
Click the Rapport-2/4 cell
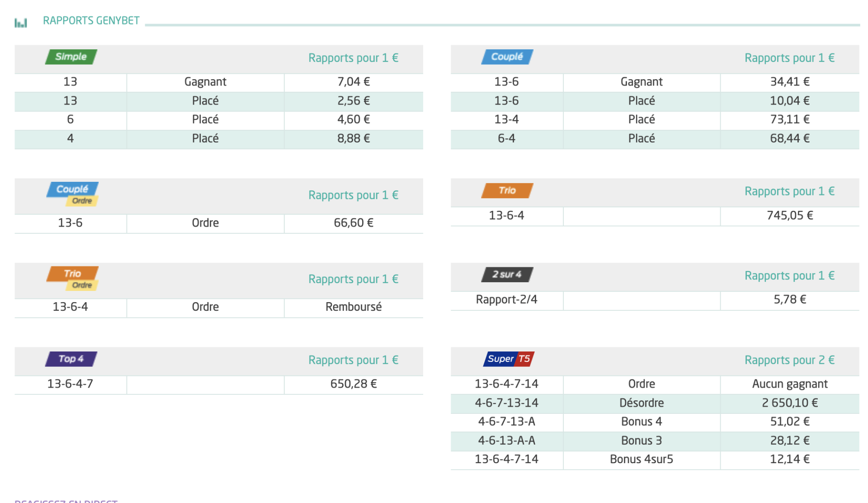(x=506, y=299)
